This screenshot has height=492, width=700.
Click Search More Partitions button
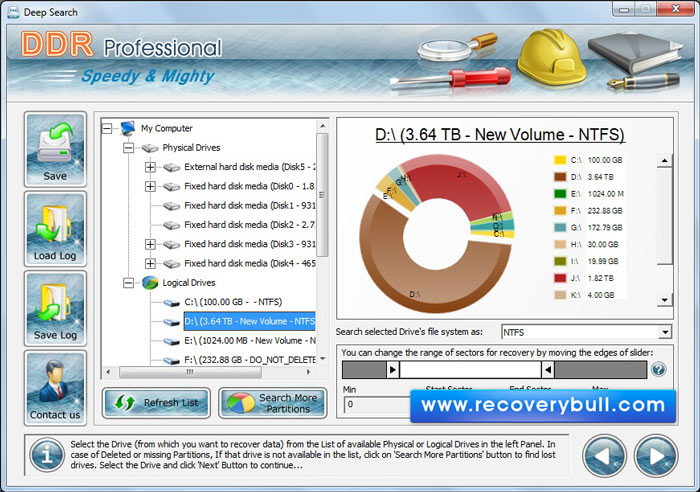click(273, 403)
